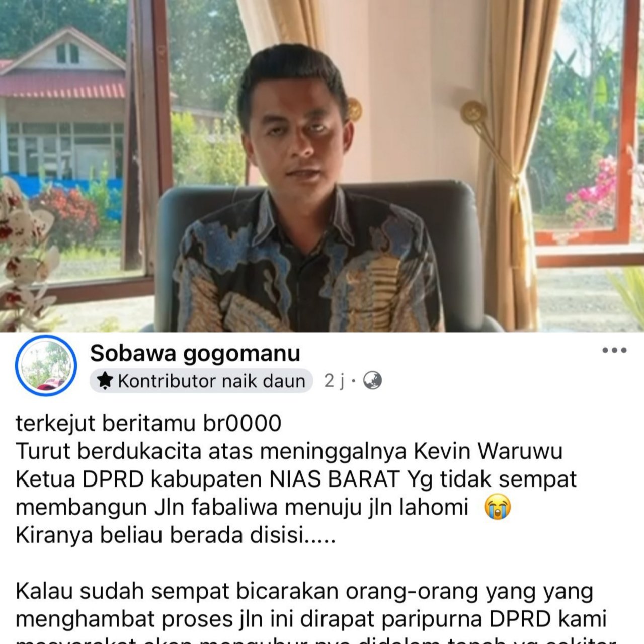The height and width of the screenshot is (644, 644).
Task: Click the line starting Turut berdukacita
Action: click(289, 451)
